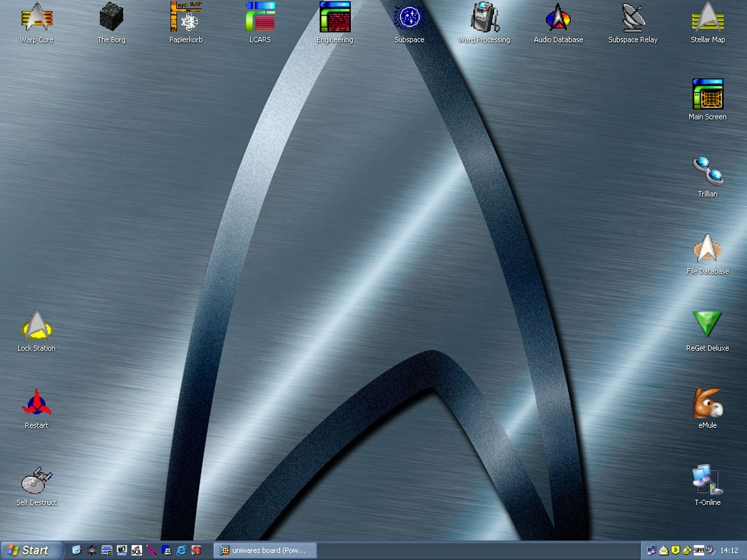Open the Engineering desktop icon
The height and width of the screenshot is (560, 747).
(335, 17)
